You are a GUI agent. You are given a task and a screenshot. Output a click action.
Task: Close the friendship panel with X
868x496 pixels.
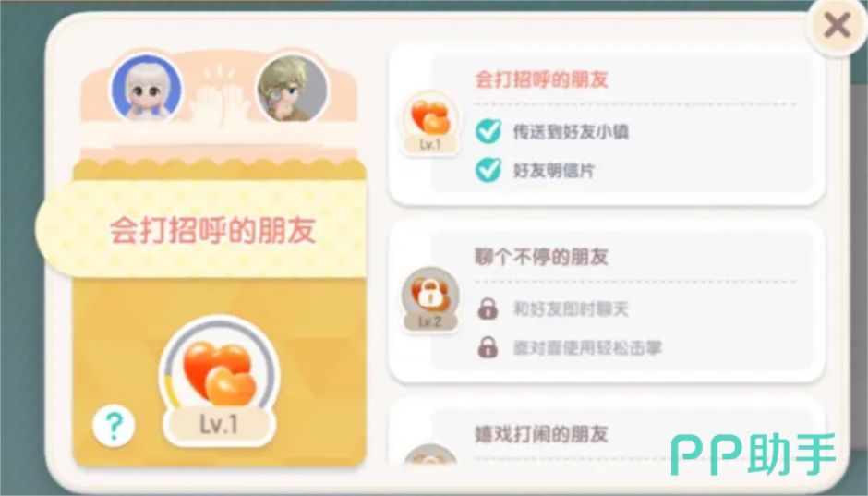pyautogui.click(x=837, y=26)
